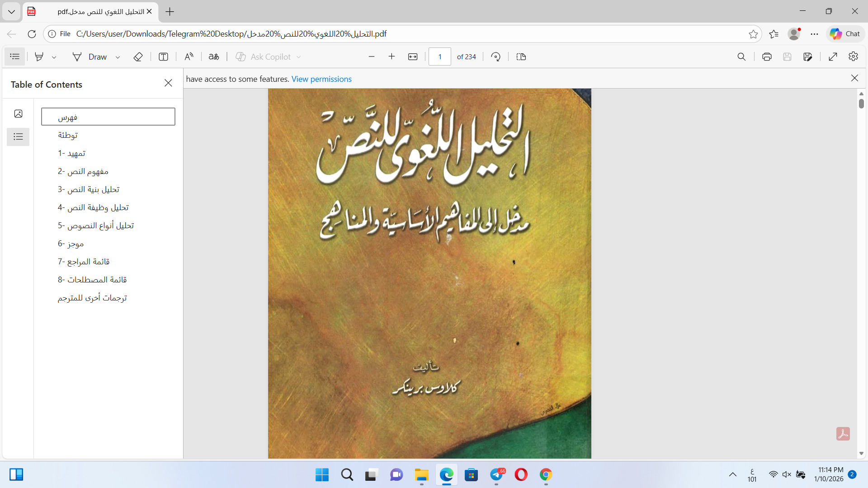The height and width of the screenshot is (488, 868).
Task: Open the Windows Start menu
Action: tap(322, 475)
